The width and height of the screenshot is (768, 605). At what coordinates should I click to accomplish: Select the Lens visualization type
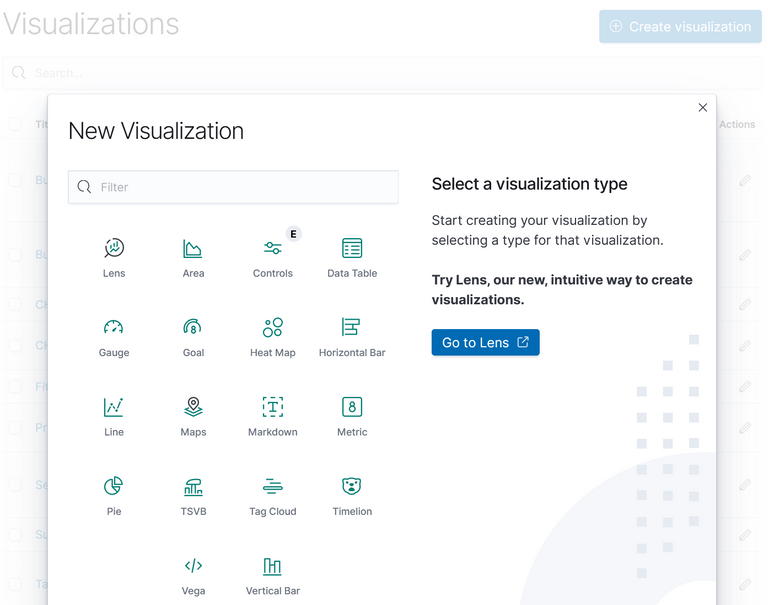(x=114, y=257)
